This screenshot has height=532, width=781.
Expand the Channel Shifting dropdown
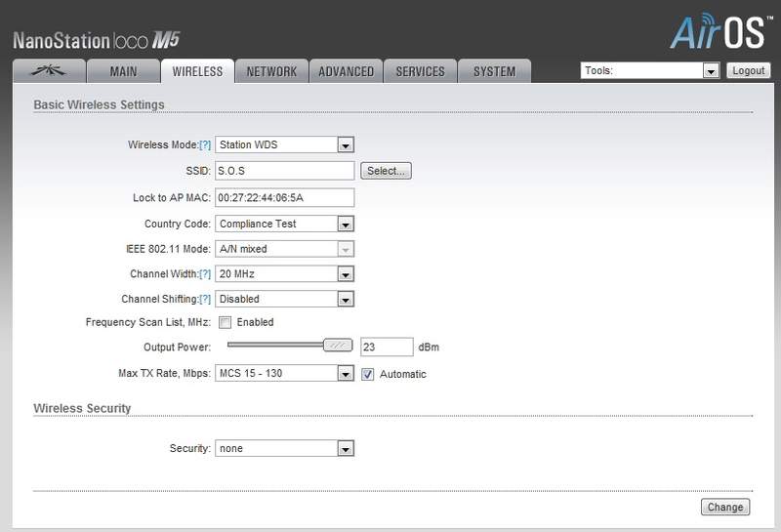tap(284, 299)
